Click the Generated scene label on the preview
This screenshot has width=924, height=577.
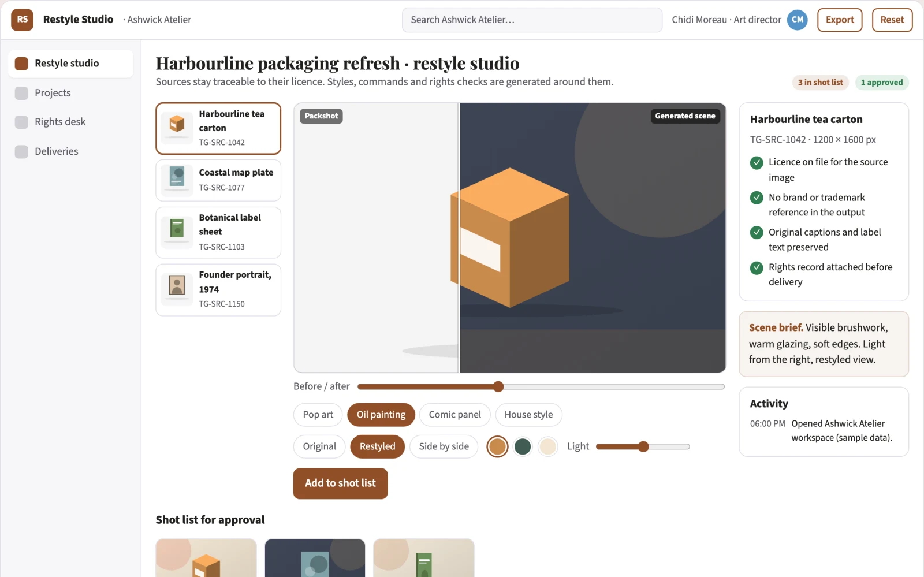point(685,116)
